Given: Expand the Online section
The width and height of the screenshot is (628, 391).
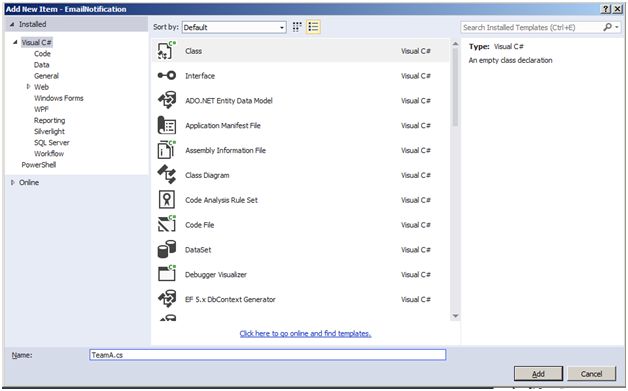Looking at the screenshot, I should tap(12, 182).
